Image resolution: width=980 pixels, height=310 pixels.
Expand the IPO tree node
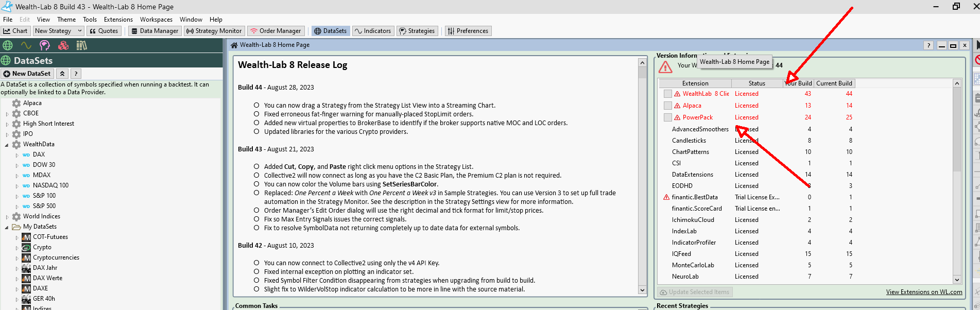[7, 134]
